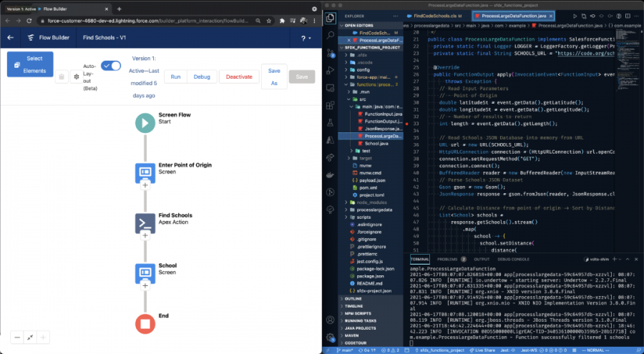Expand the node_modules folder
This screenshot has width=644, height=354.
(371, 202)
